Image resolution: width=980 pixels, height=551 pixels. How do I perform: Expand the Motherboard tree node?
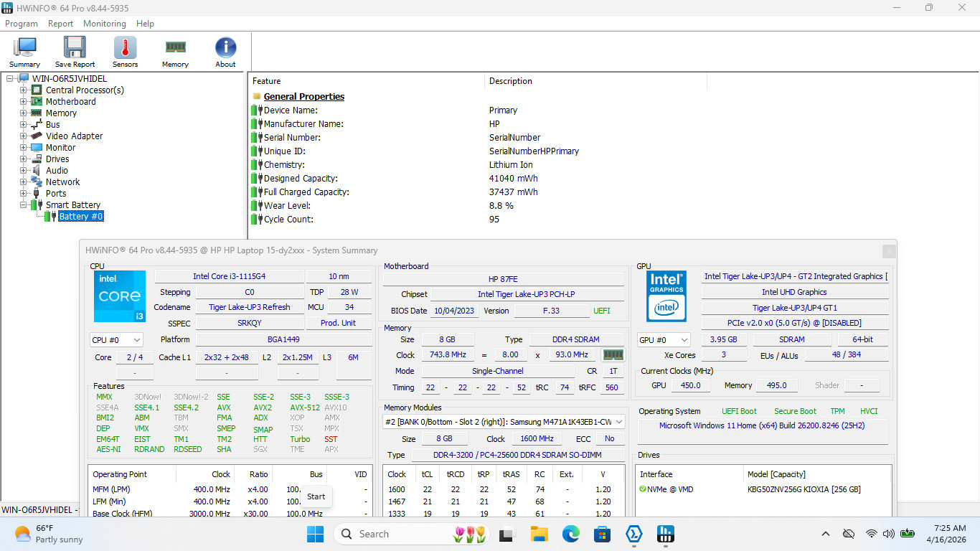click(23, 102)
